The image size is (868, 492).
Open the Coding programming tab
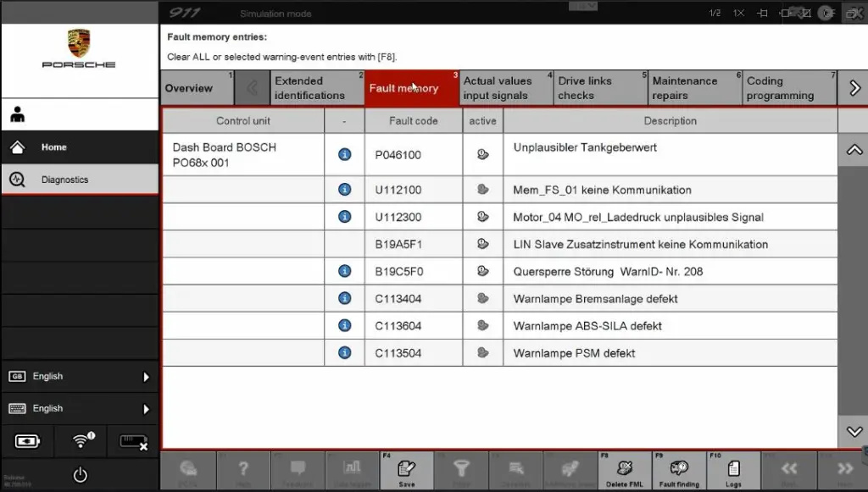(788, 88)
